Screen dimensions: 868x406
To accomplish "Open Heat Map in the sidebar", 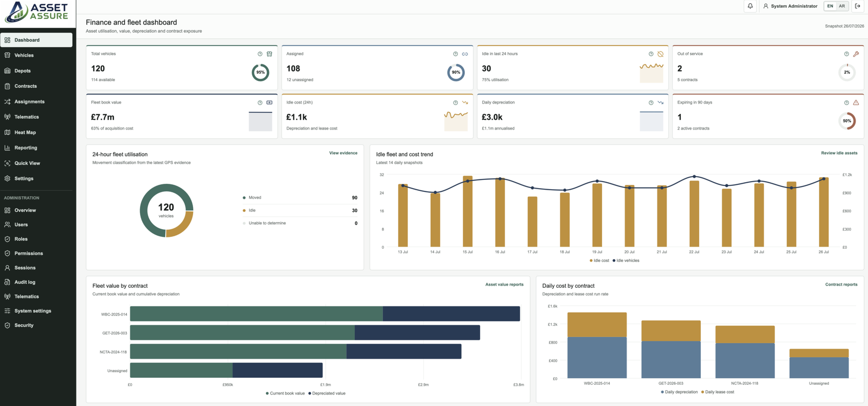I will (x=36, y=132).
